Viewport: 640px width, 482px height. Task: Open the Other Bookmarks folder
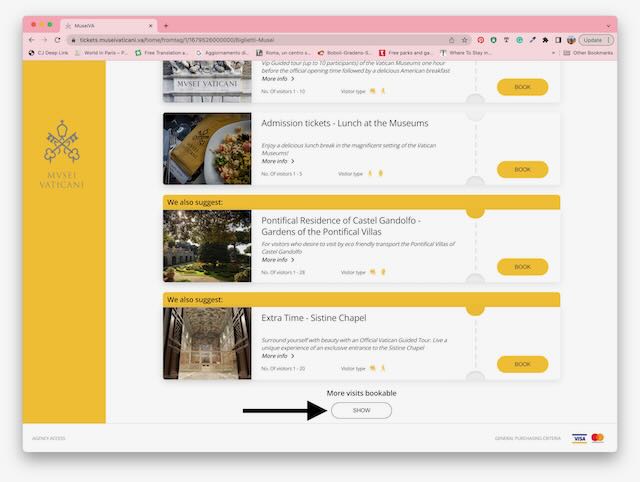tap(588, 53)
